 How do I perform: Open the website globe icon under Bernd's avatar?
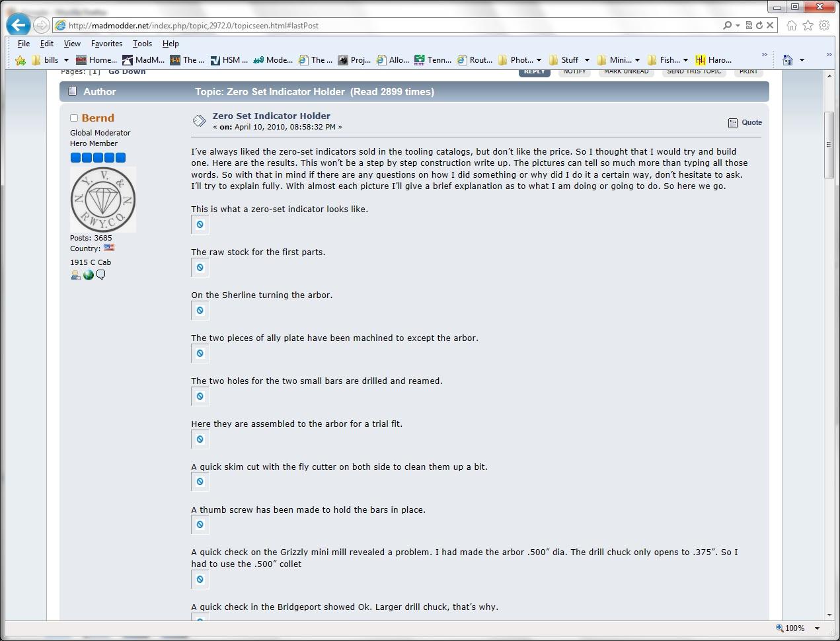pos(88,275)
